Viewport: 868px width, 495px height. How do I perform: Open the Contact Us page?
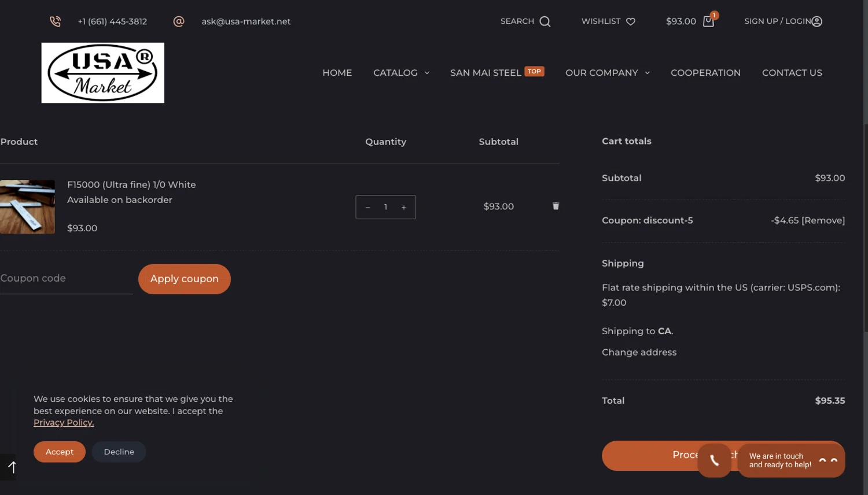(x=792, y=73)
